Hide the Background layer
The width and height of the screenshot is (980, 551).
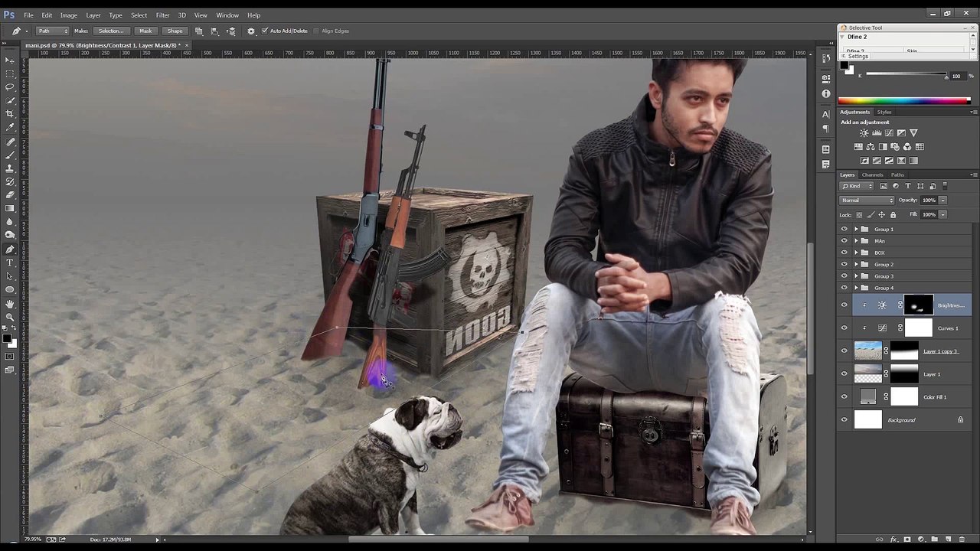(x=844, y=419)
